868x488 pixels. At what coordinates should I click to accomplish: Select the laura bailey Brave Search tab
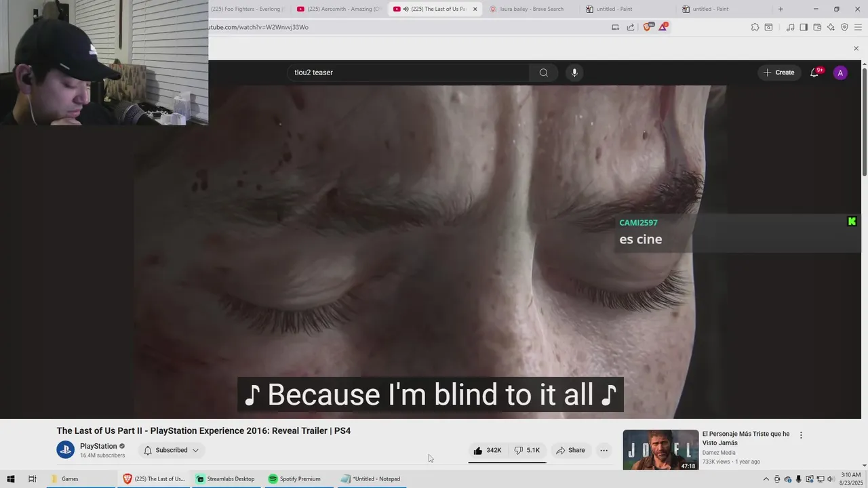coord(530,9)
